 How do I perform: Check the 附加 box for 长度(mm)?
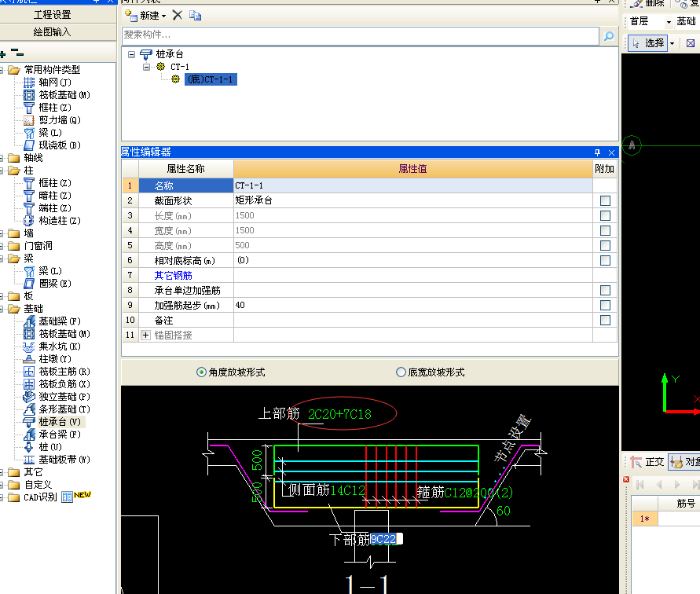[x=605, y=216]
